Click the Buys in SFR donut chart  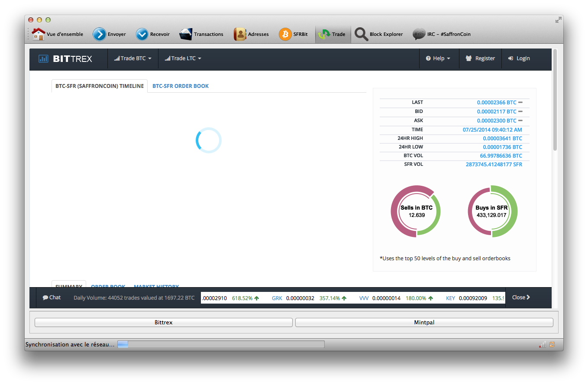[x=493, y=211]
